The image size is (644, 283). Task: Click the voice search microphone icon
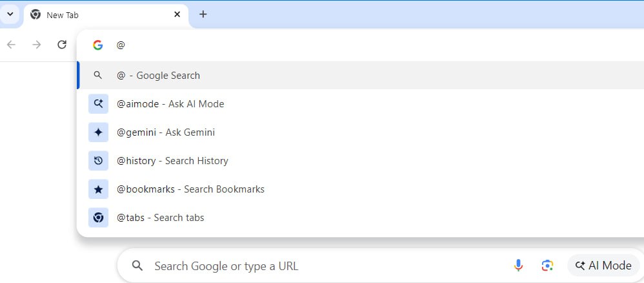[518, 266]
